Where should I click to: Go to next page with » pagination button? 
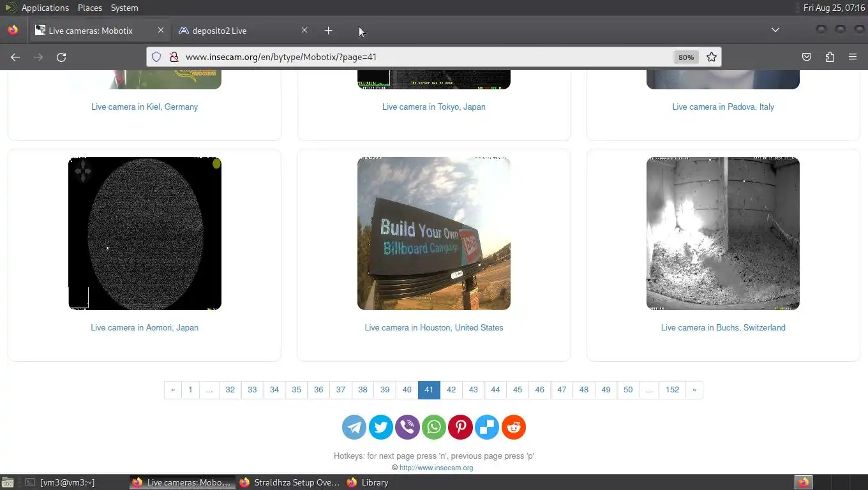694,390
